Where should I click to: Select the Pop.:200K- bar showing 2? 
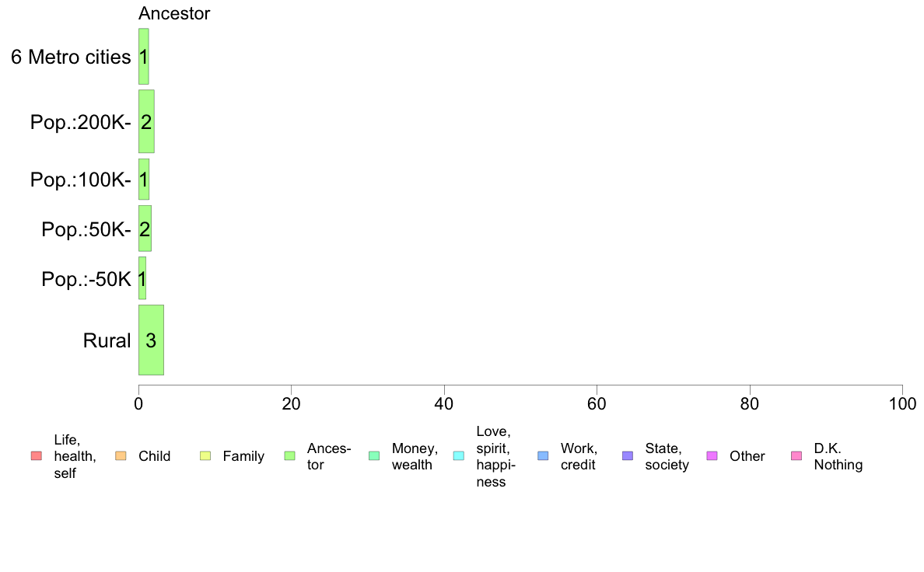point(146,121)
